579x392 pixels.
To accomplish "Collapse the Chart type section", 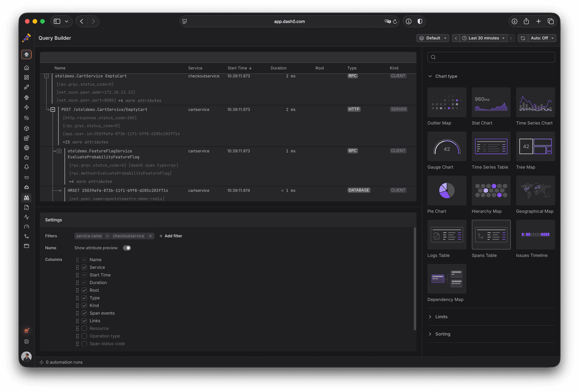I will tap(442, 76).
